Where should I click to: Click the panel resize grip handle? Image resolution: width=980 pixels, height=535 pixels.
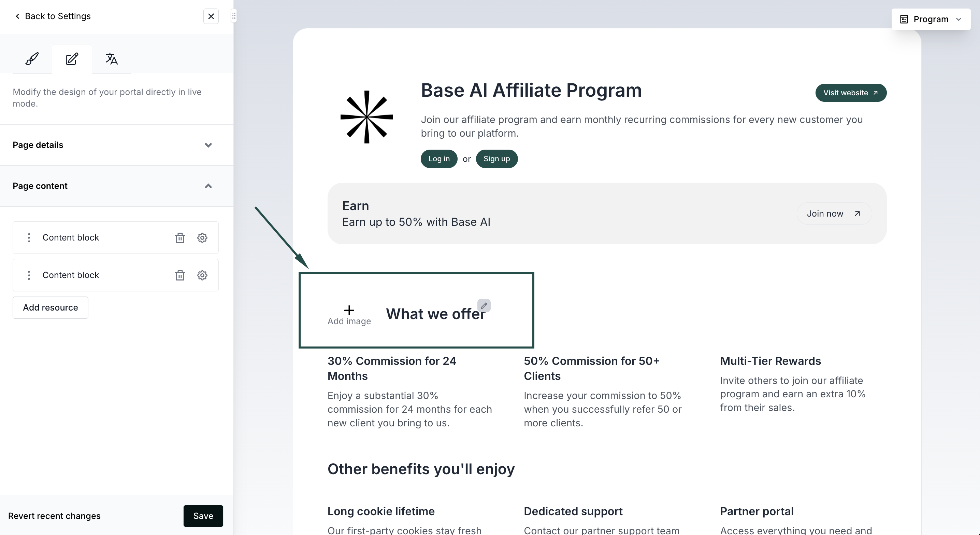click(x=234, y=16)
